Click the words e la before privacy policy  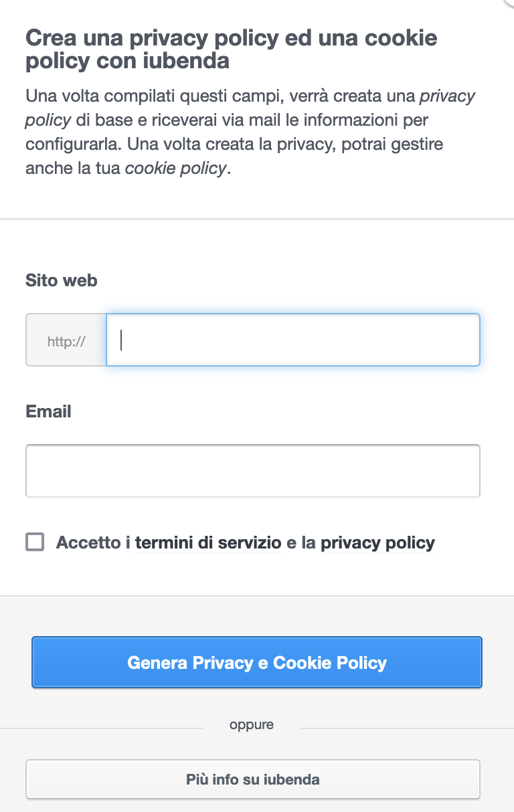301,542
